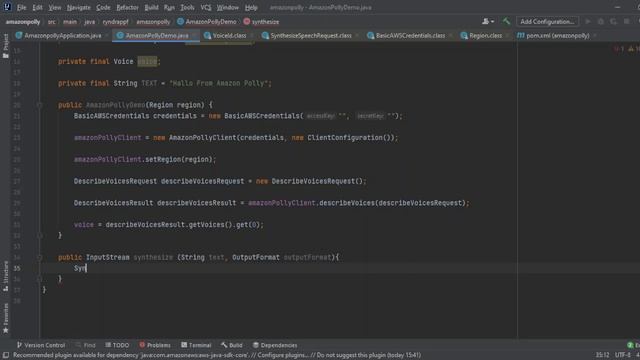
Task: Switch to BasicAWSCredentials.class tab
Action: (x=410, y=36)
